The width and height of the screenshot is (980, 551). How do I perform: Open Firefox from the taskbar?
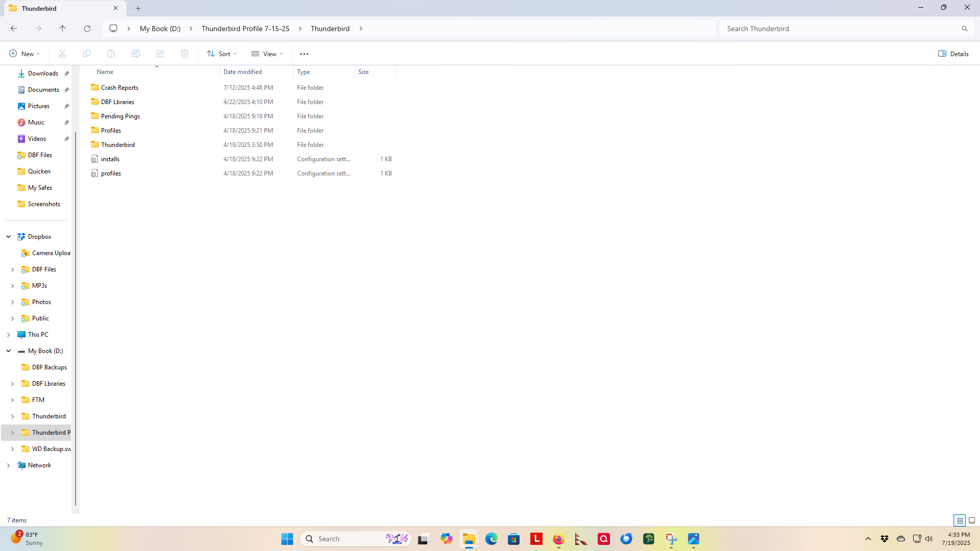559,539
